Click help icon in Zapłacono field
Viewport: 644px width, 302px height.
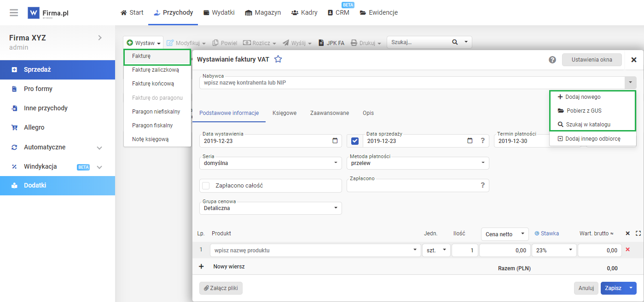pos(483,185)
